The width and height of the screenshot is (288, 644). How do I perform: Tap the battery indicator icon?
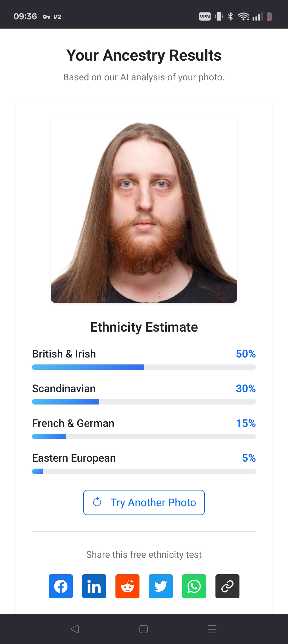[x=269, y=17]
